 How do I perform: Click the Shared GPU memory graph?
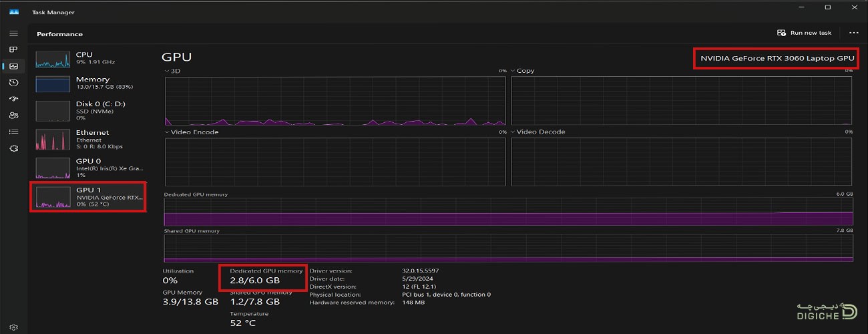(508, 248)
